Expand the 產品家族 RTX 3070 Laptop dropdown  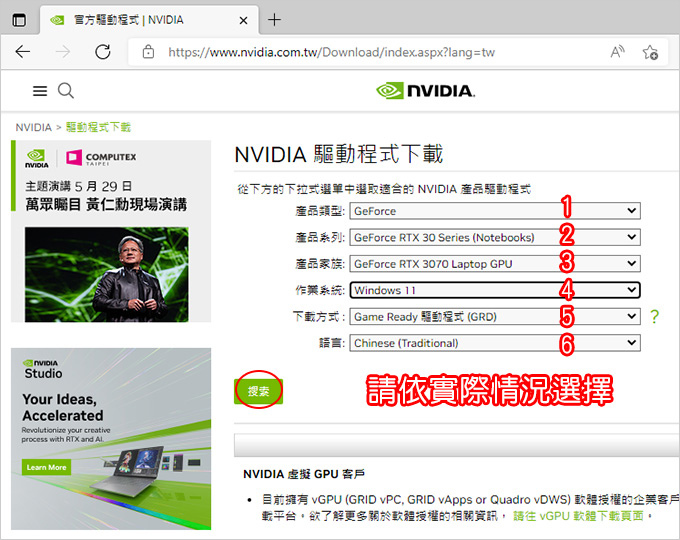point(495,264)
